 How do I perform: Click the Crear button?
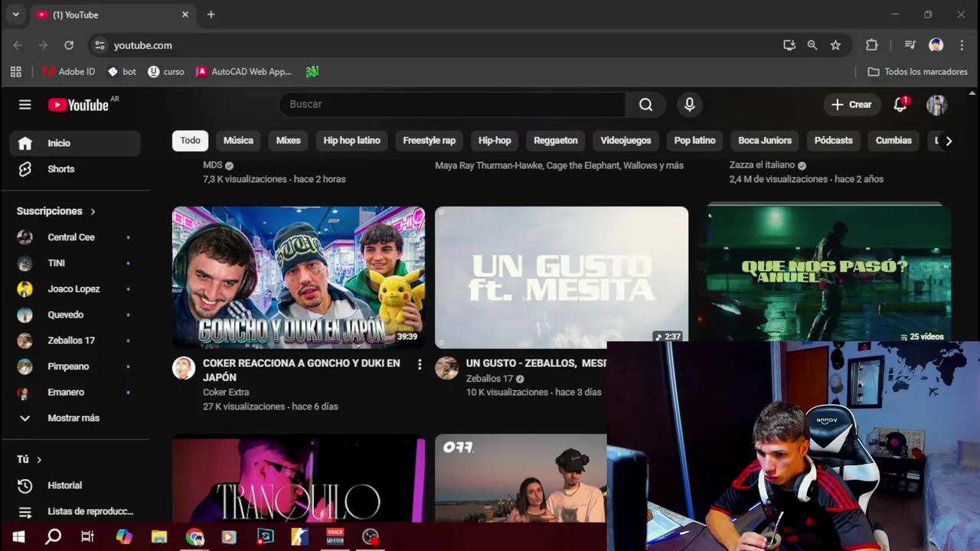click(x=851, y=105)
